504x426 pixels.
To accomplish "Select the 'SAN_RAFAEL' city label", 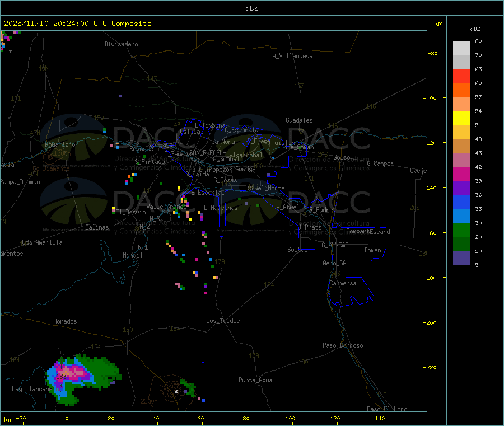I will (206, 153).
